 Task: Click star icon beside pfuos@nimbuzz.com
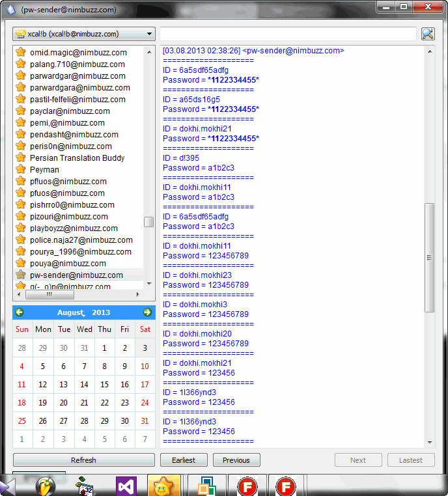pos(21,193)
